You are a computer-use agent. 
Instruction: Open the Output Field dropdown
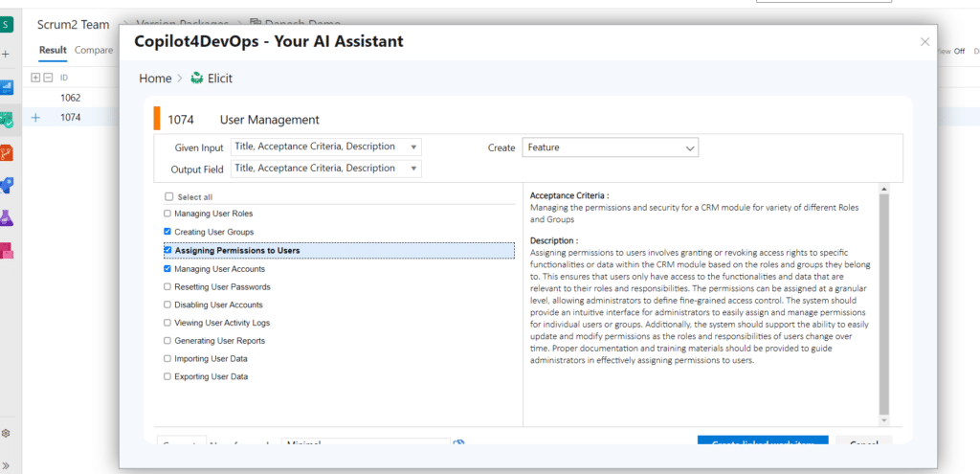326,169
